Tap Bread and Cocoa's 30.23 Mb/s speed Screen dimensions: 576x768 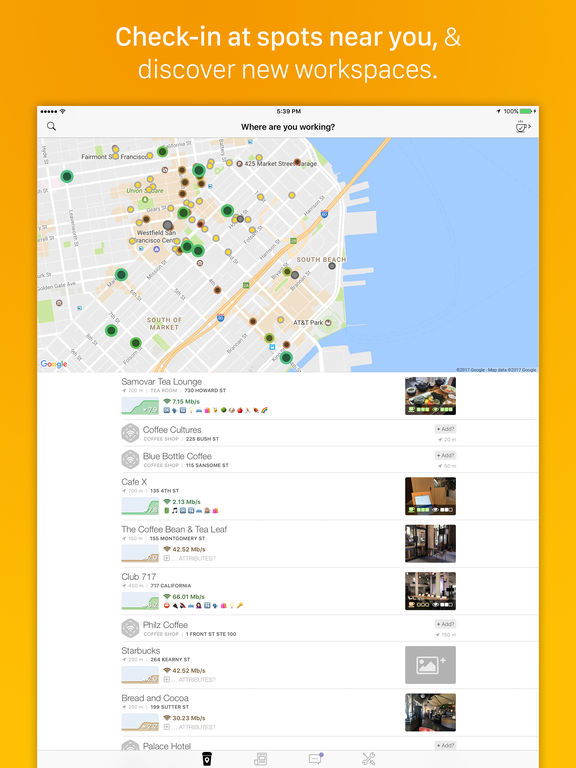point(184,718)
